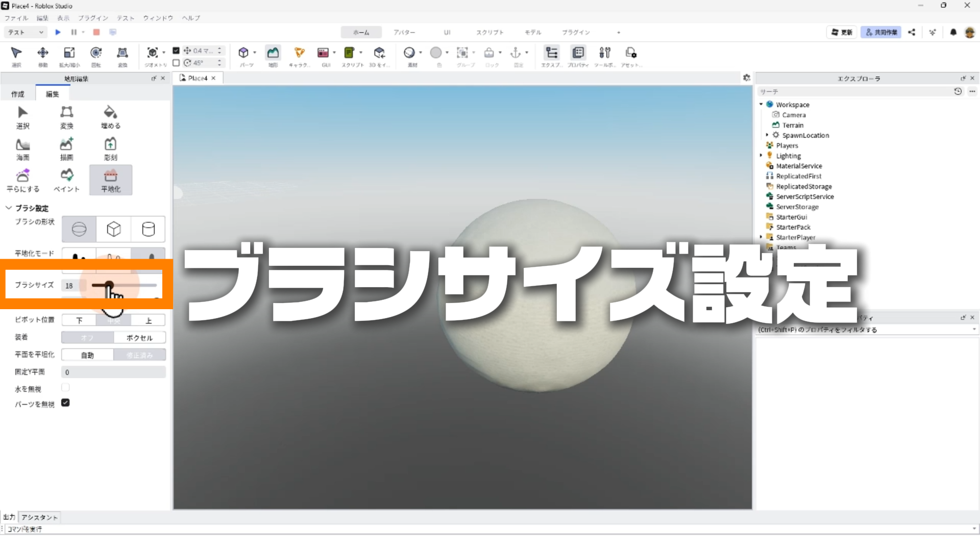980x551 pixels.
Task: Open the モデル ribbon tab
Action: (x=532, y=32)
